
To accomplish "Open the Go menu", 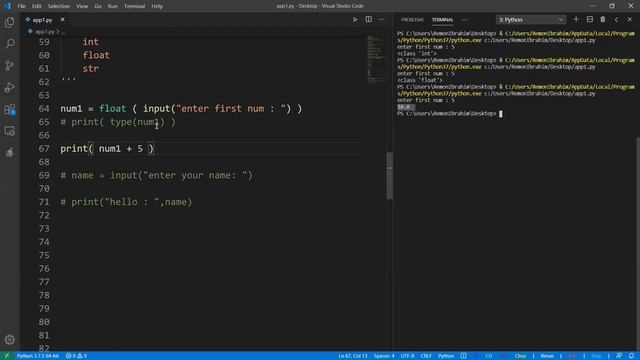I will [x=98, y=6].
